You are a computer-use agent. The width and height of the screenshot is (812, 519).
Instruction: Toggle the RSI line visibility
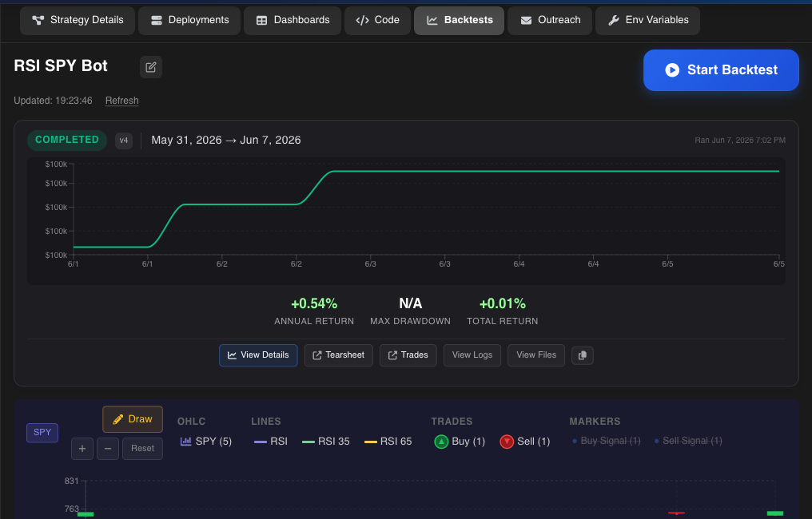(271, 442)
